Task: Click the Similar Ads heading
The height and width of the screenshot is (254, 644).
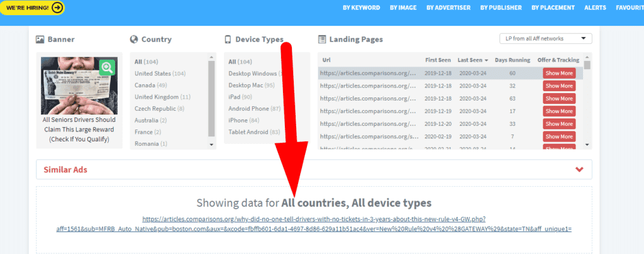Action: point(65,170)
